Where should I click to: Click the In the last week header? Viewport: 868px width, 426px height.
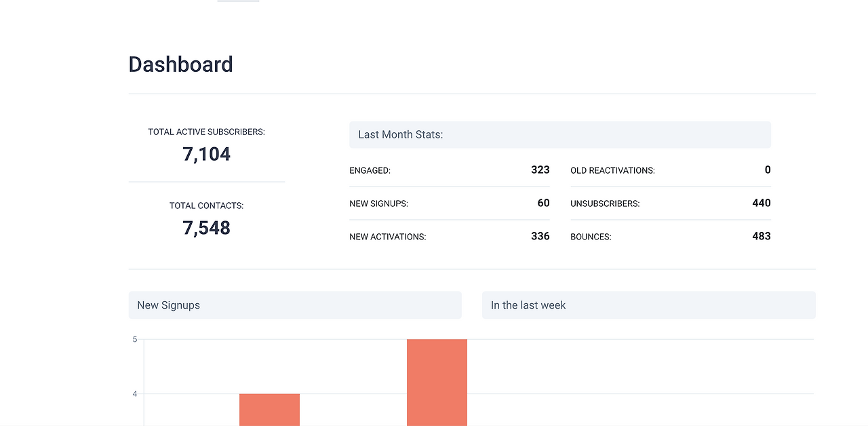[x=649, y=305]
